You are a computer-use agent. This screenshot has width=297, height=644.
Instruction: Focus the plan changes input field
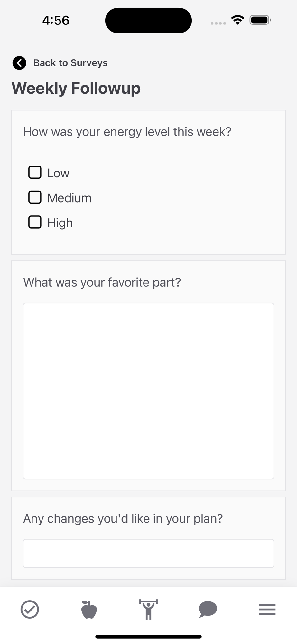pyautogui.click(x=148, y=553)
